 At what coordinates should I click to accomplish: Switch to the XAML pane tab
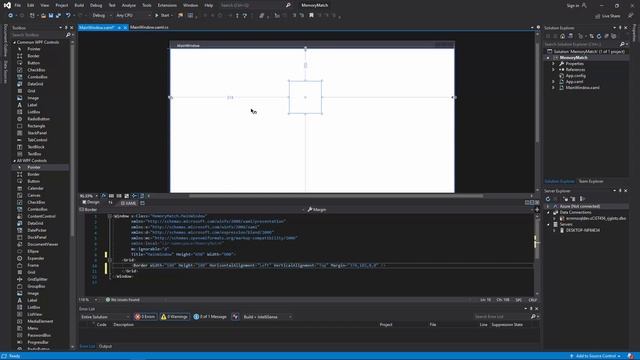(129, 203)
